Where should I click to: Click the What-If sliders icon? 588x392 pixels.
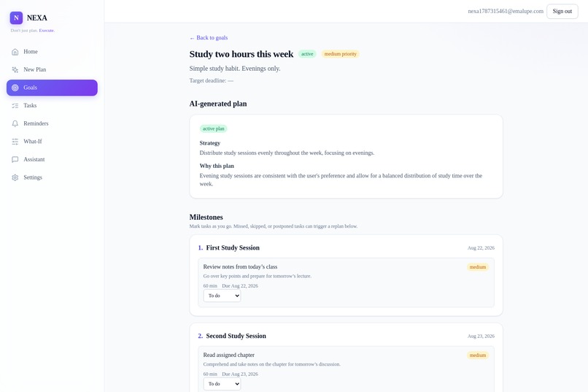(15, 142)
